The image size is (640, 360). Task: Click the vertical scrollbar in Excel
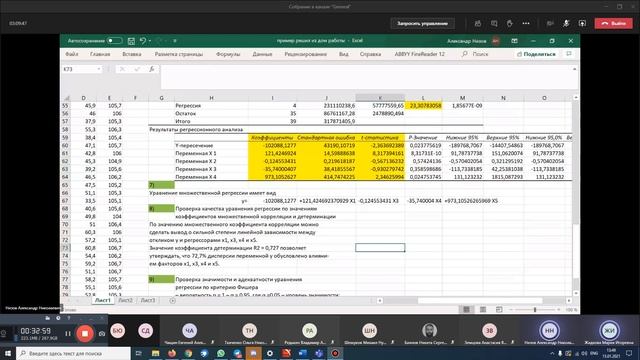point(576,196)
